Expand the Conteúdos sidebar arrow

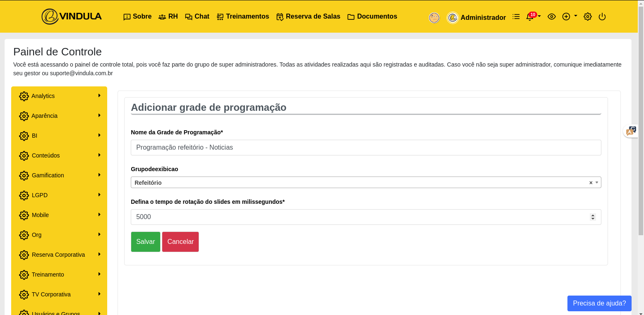99,155
